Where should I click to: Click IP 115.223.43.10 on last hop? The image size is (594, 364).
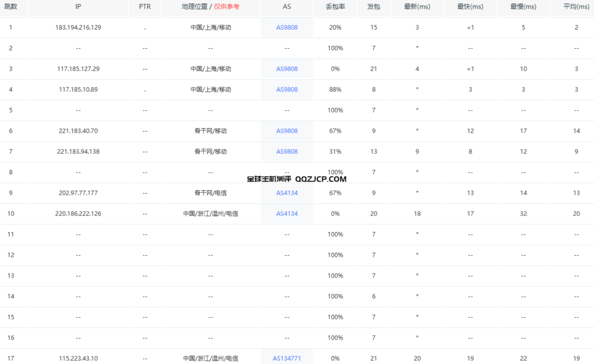pyautogui.click(x=78, y=358)
